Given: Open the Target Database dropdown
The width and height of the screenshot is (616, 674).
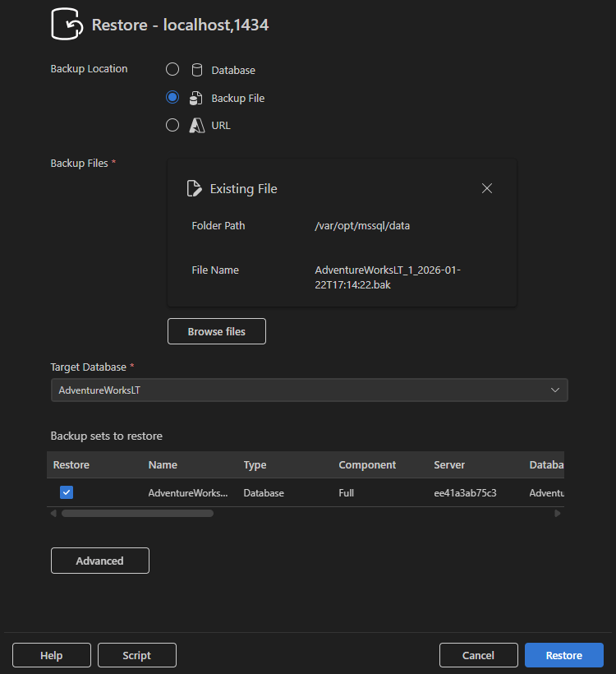Looking at the screenshot, I should [x=309, y=390].
